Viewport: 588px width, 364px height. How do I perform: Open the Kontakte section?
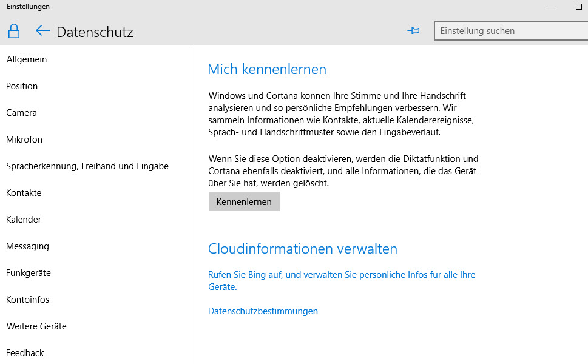tap(24, 193)
